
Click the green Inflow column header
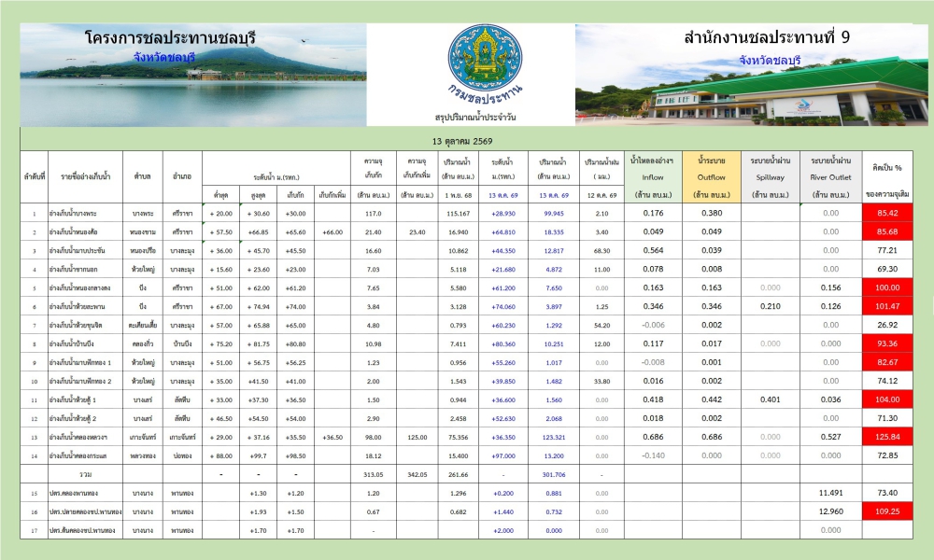click(653, 176)
